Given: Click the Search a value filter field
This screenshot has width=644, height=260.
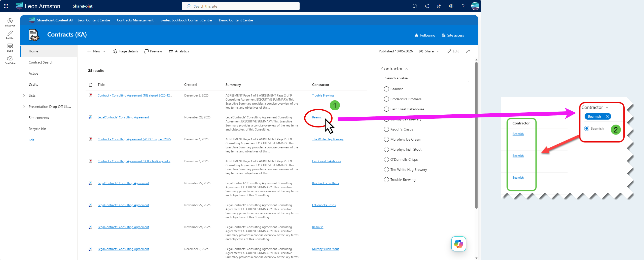Looking at the screenshot, I should pyautogui.click(x=426, y=78).
